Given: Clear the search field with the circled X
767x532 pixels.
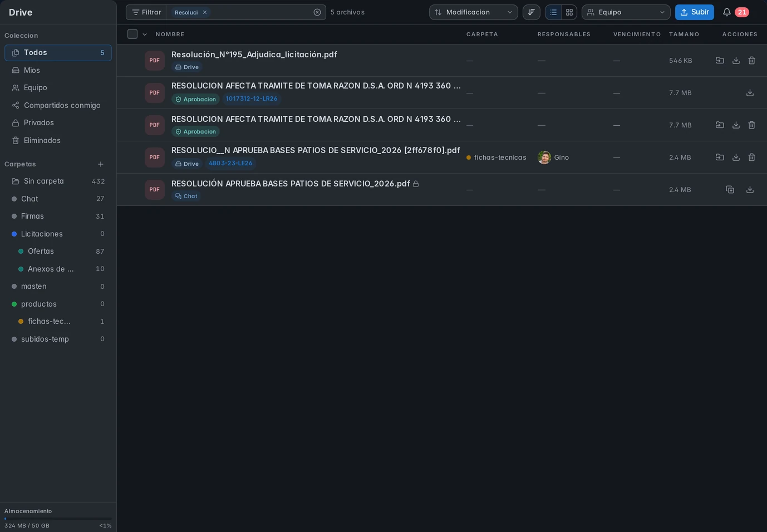Looking at the screenshot, I should click(317, 12).
